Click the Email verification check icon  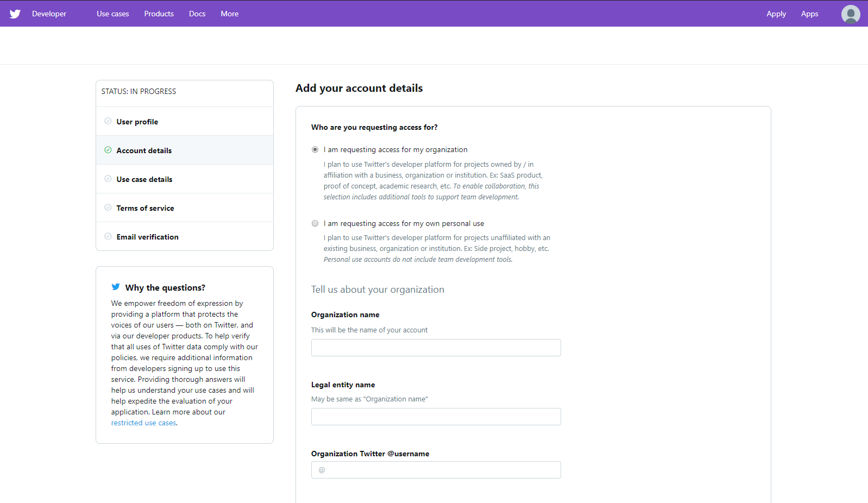pos(108,236)
